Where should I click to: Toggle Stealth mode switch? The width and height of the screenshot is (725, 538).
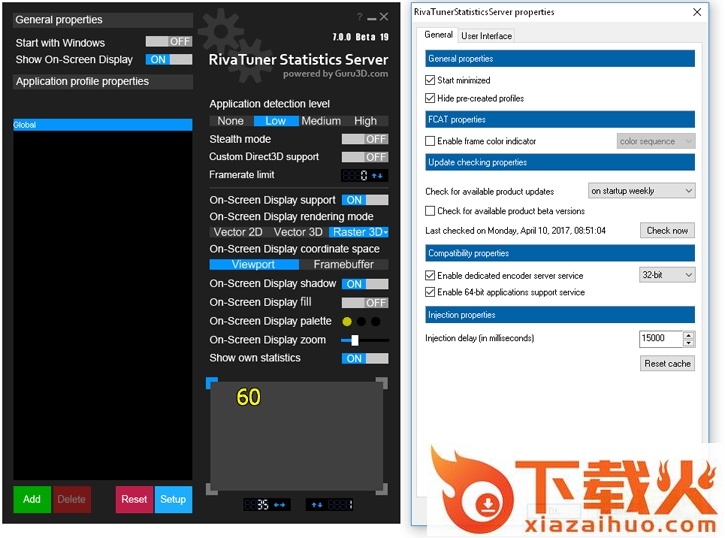pos(365,139)
